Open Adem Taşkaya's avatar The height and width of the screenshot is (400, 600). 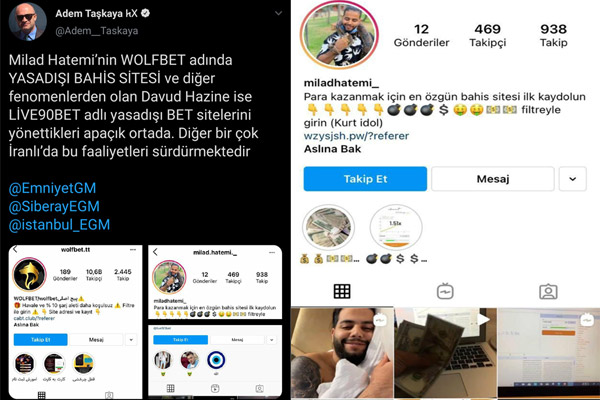pos(27,21)
